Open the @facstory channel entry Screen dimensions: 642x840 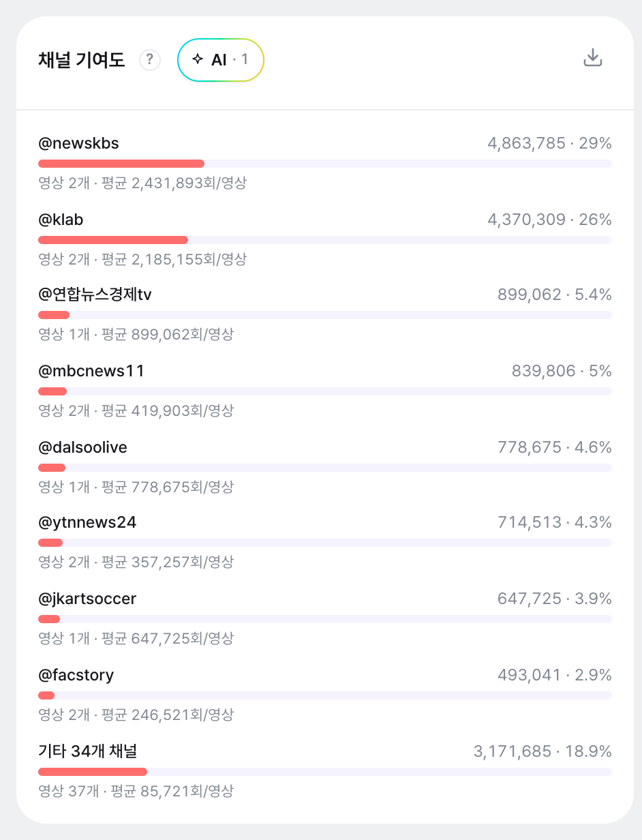76,675
